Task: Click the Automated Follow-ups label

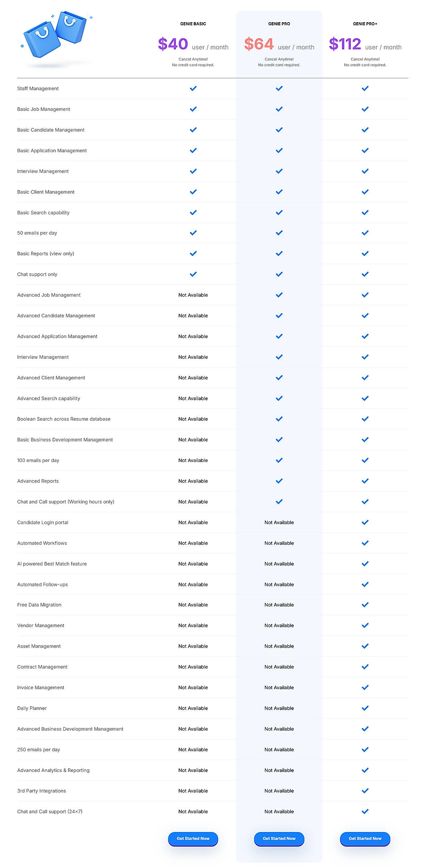Action: (x=42, y=584)
